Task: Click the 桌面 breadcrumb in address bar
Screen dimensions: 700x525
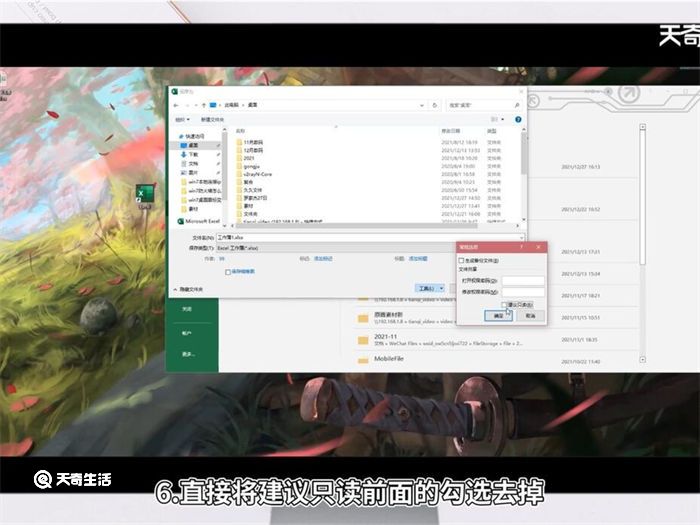Action: pyautogui.click(x=252, y=105)
